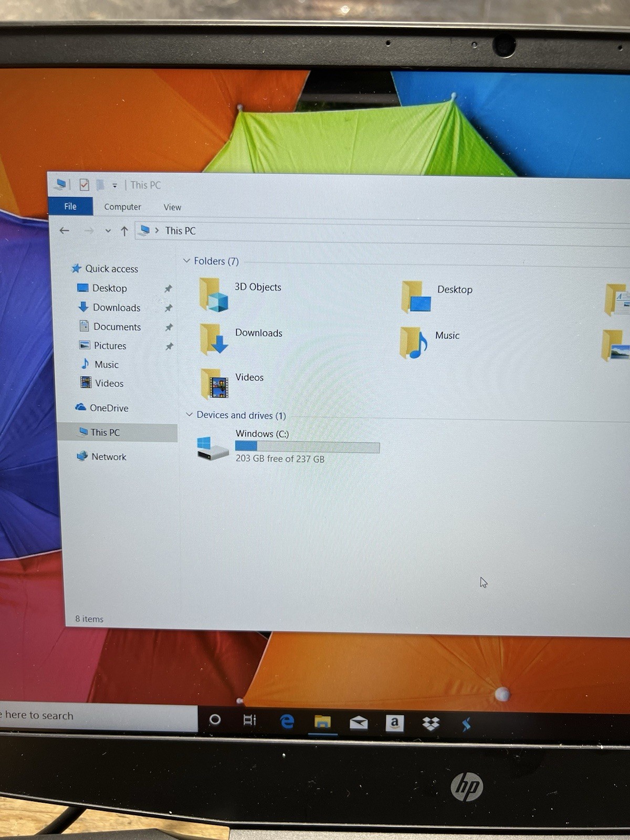Screen dimensions: 630x840
Task: Select Pictures under Quick access
Action: (103, 345)
